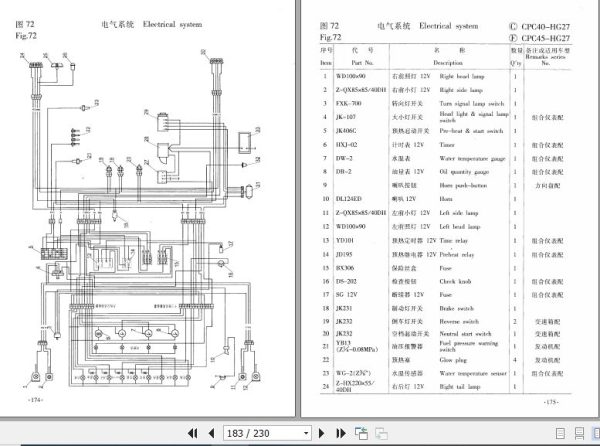This screenshot has width=600, height=446.
Task: Click part number JK406C
Action: point(346,131)
